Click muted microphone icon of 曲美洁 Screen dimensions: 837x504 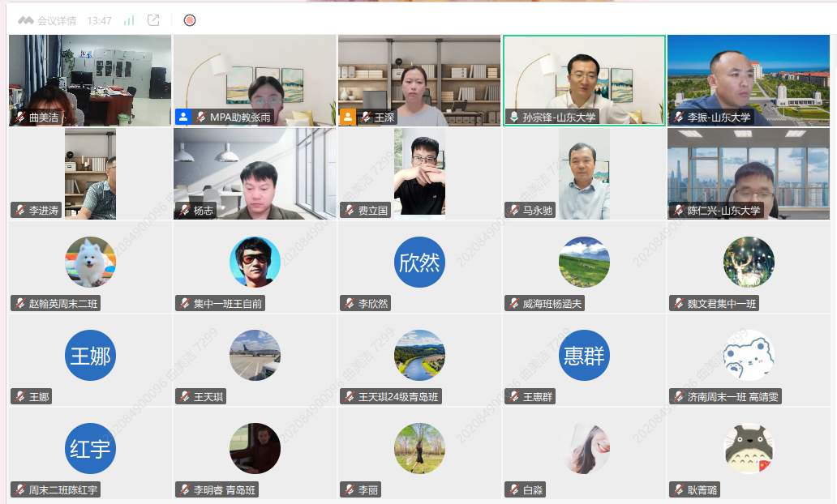[x=19, y=117]
